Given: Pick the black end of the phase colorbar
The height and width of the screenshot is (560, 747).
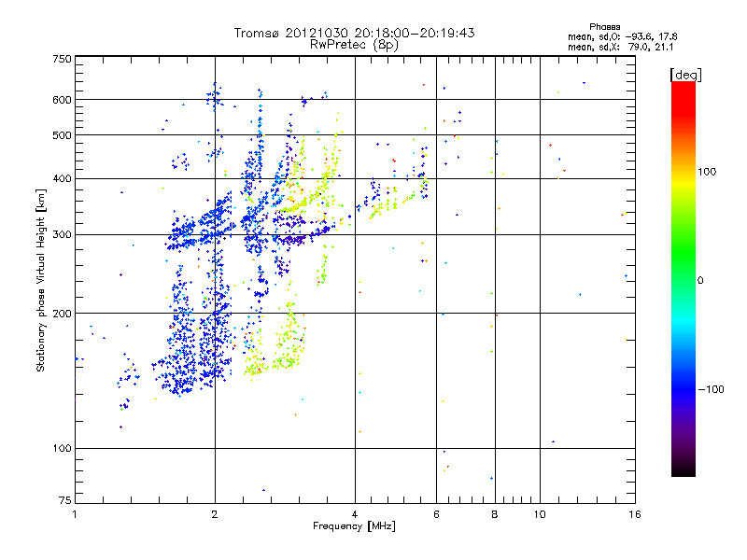Looking at the screenshot, I should (684, 469).
